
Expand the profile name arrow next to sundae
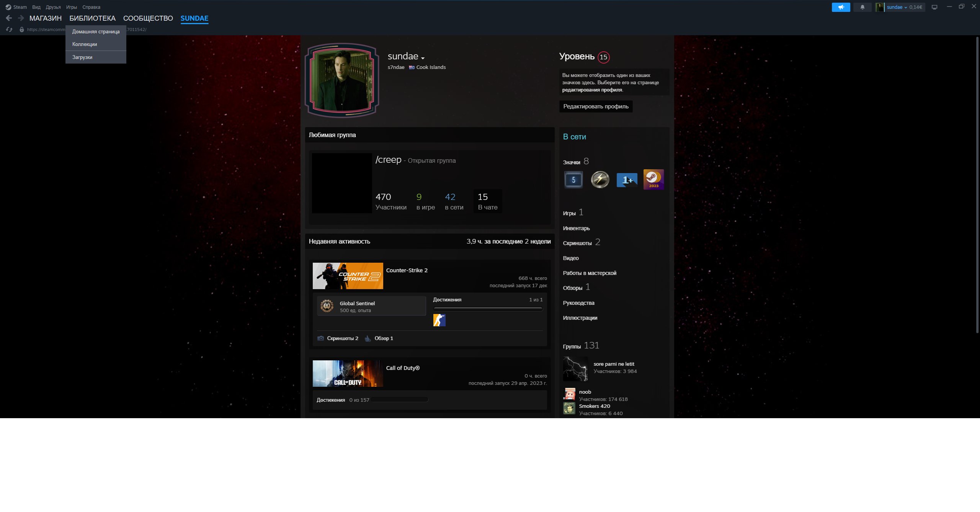(x=423, y=57)
